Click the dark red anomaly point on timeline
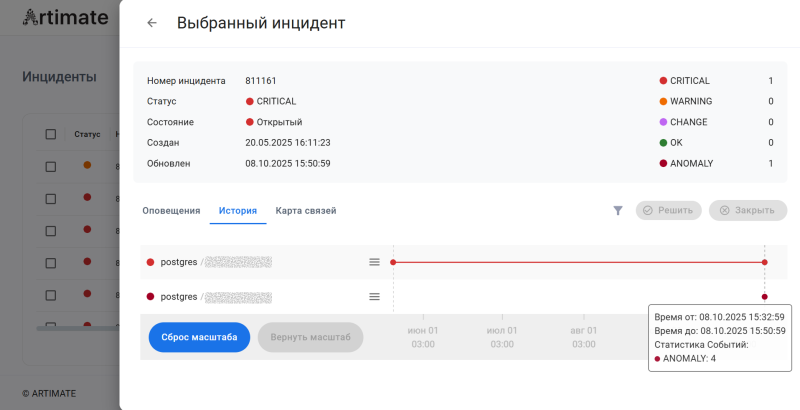This screenshot has height=410, width=800. click(764, 297)
